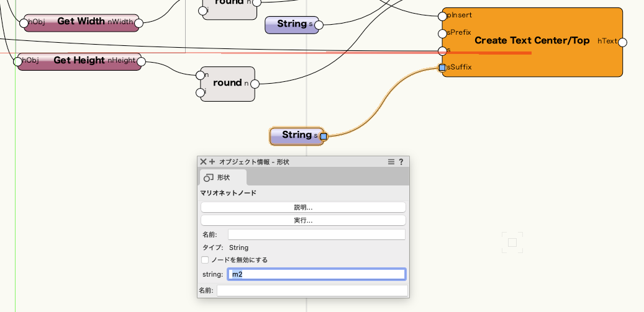Click output port of the lower round node
644x312 pixels.
[255, 84]
